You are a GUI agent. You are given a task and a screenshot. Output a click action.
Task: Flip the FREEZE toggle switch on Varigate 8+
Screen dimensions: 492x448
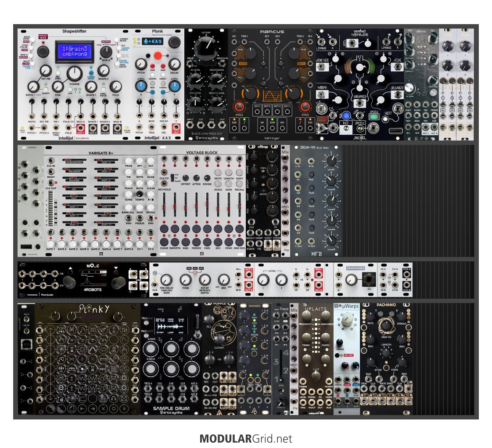coord(140,217)
